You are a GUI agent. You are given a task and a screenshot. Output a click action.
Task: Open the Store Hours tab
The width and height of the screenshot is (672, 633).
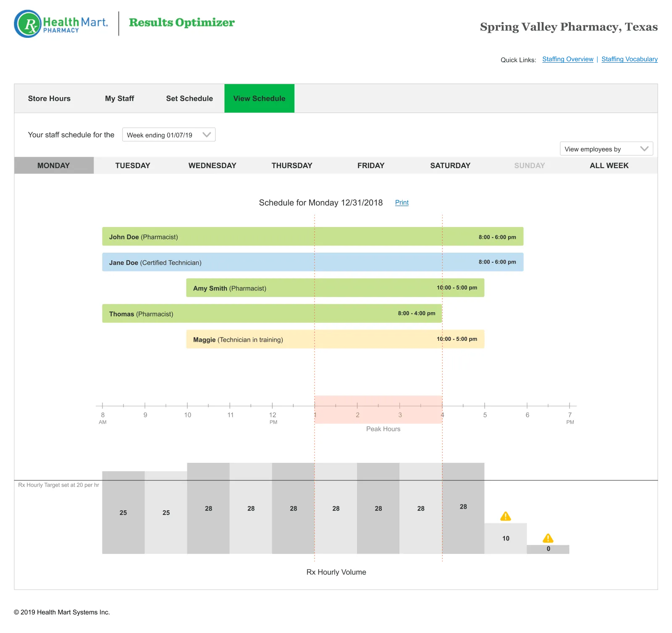pyautogui.click(x=49, y=98)
